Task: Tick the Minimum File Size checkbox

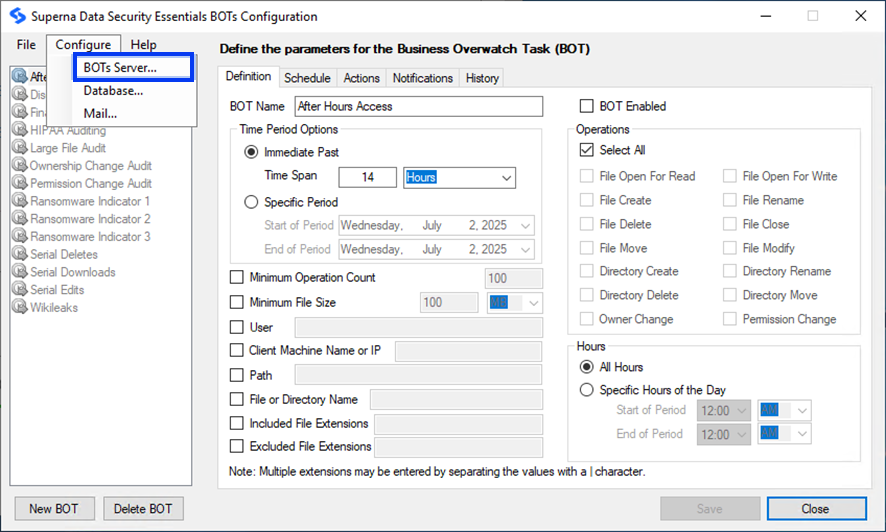Action: (x=237, y=302)
